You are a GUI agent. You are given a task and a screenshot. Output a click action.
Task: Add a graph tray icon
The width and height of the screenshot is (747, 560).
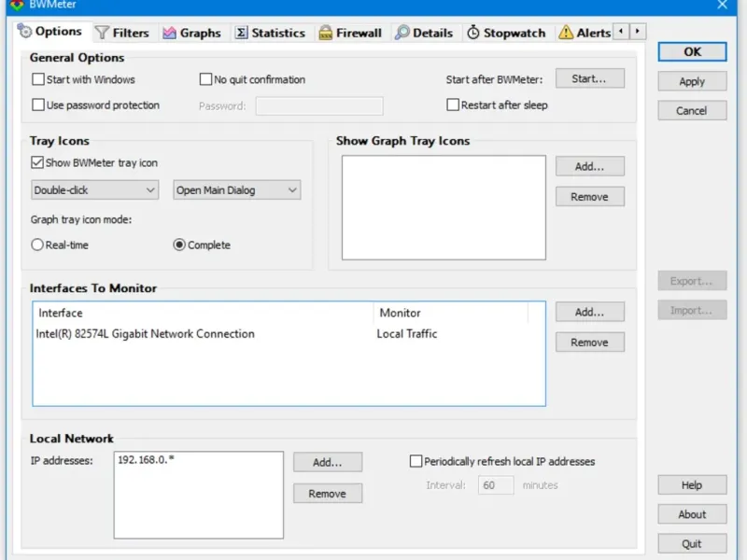tap(590, 166)
